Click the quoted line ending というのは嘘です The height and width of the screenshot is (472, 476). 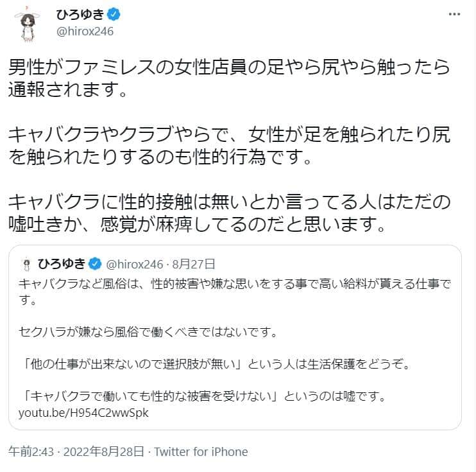(x=202, y=396)
